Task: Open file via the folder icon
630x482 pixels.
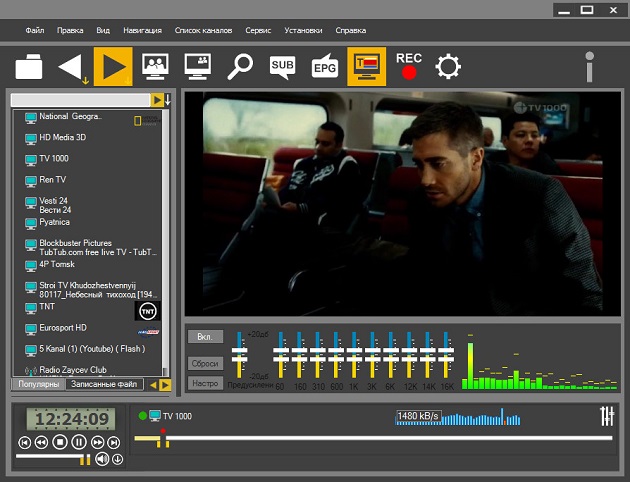Action: click(x=29, y=66)
